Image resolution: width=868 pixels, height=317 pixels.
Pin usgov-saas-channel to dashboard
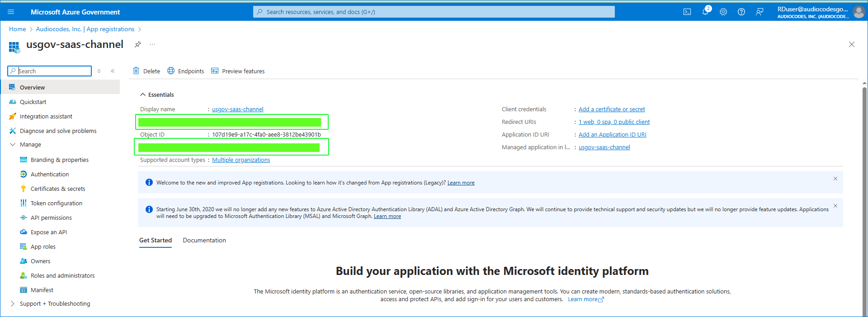coord(138,44)
